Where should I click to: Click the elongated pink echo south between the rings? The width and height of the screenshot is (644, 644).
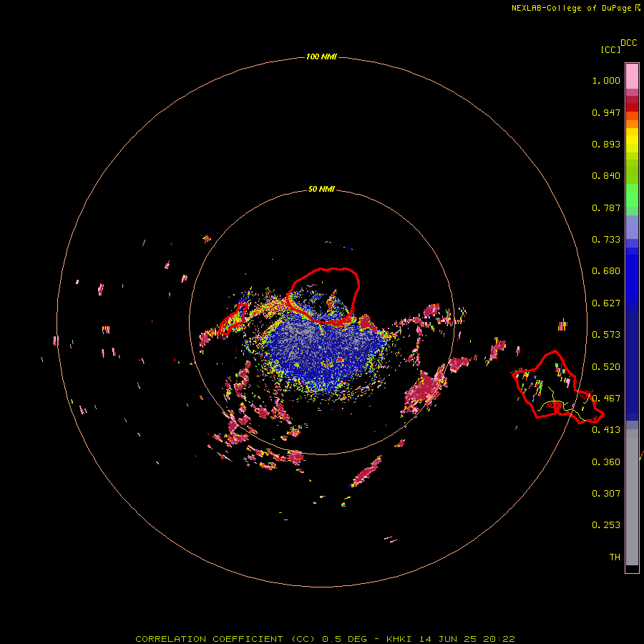tap(366, 472)
